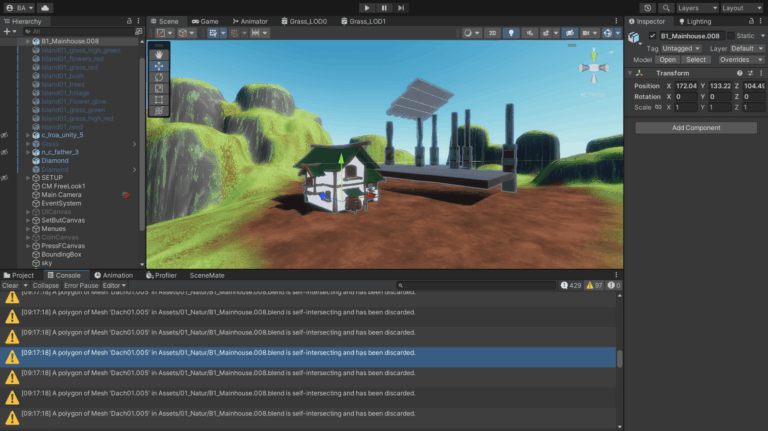The height and width of the screenshot is (431, 768).
Task: Open the Layout dropdown
Action: coord(743,7)
